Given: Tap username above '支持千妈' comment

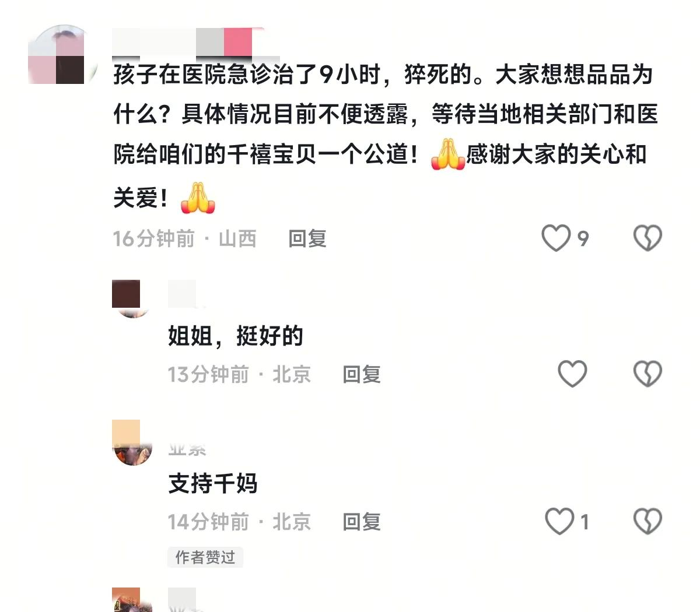Looking at the screenshot, I should tap(187, 449).
